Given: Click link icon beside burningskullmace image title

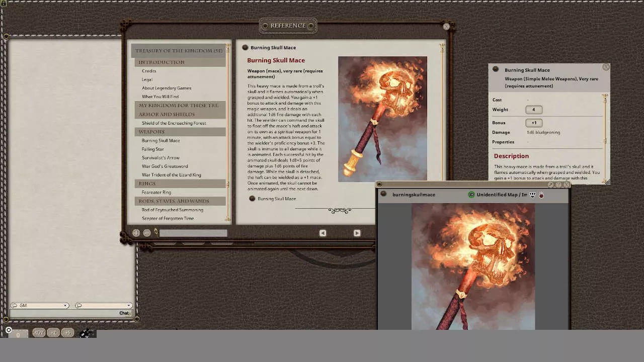Looking at the screenshot, I should pyautogui.click(x=383, y=194).
